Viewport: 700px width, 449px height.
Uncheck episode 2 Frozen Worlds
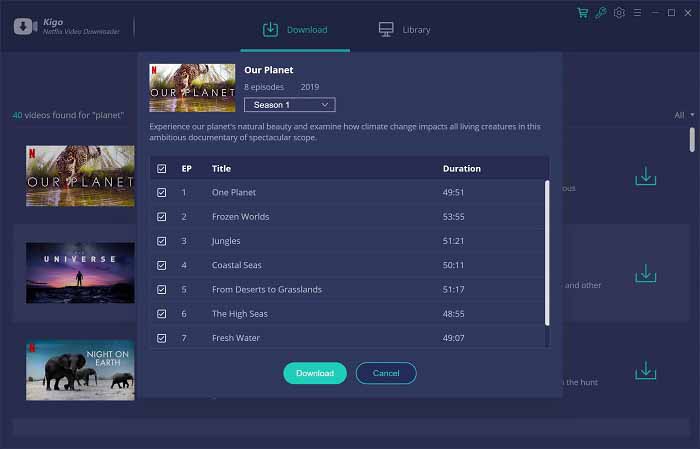[162, 216]
